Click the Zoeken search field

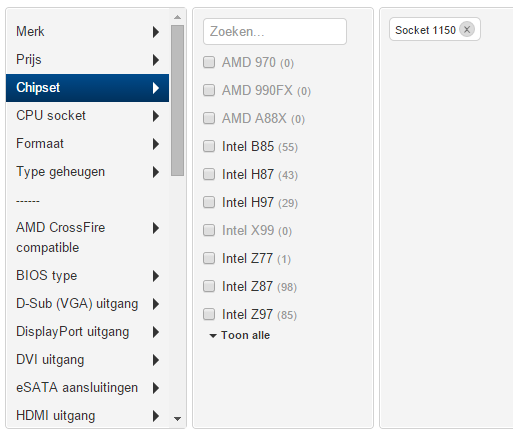coord(275,31)
